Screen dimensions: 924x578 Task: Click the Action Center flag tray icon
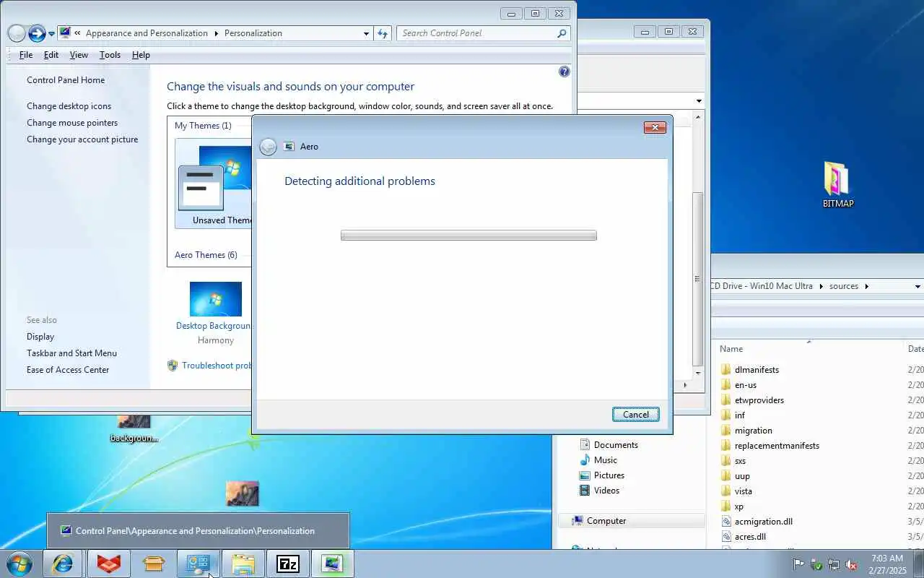[798, 564]
